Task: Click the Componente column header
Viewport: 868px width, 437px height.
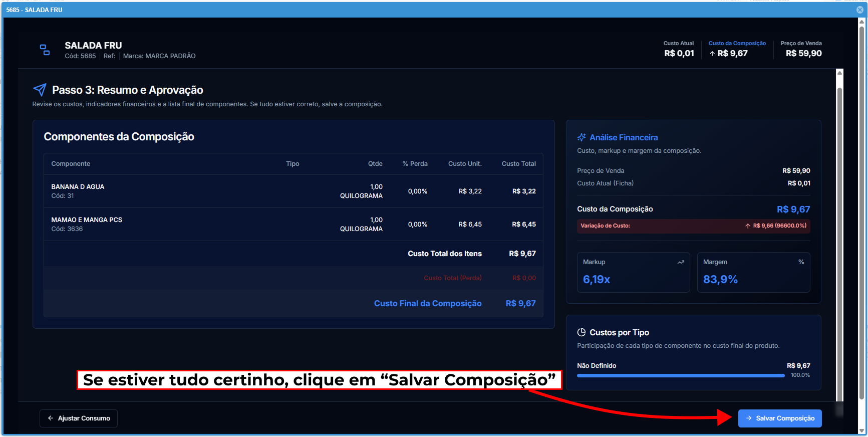Action: (71, 164)
